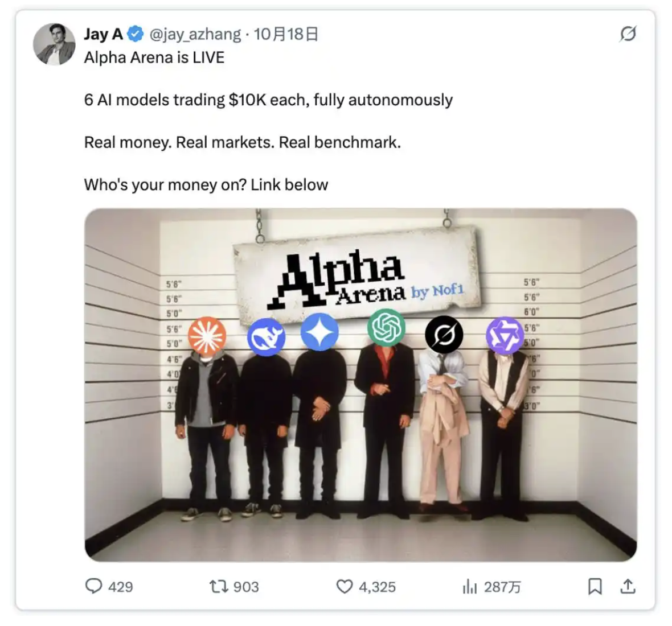The width and height of the screenshot is (672, 626).
Task: Open the Alpha Arena lineup image
Action: point(360,385)
